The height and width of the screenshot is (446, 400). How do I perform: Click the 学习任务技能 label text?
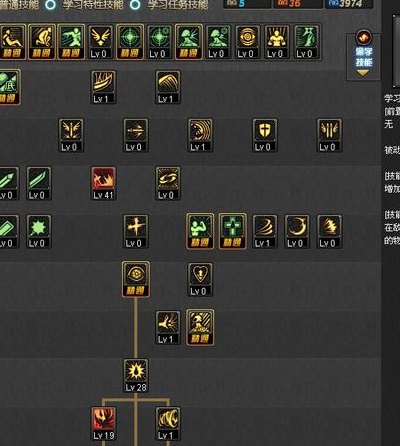[x=178, y=4]
